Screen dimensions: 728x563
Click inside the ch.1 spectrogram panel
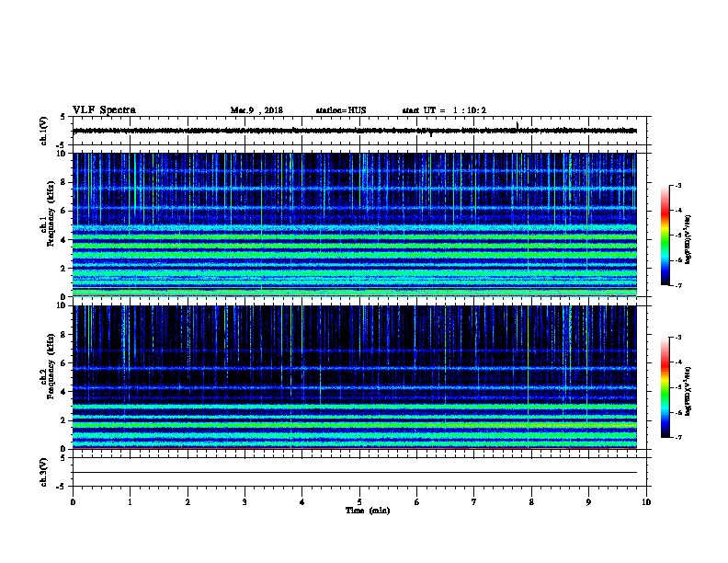tap(355, 224)
